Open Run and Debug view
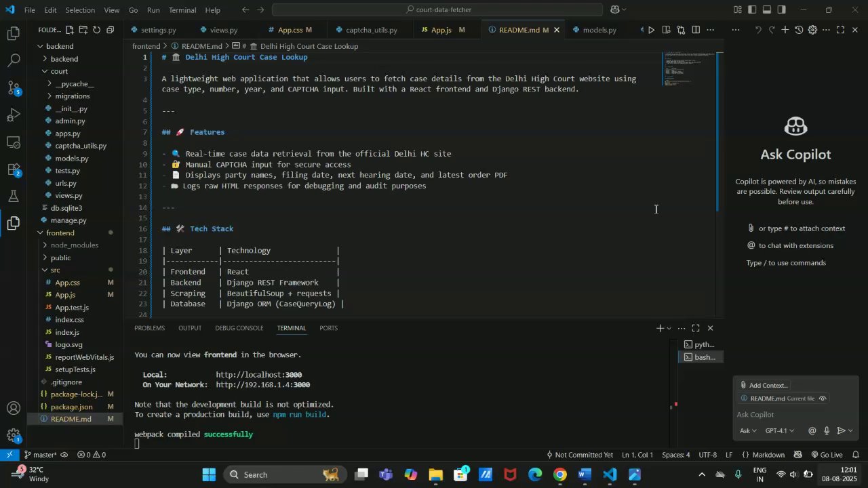This screenshot has height=488, width=868. [x=13, y=115]
